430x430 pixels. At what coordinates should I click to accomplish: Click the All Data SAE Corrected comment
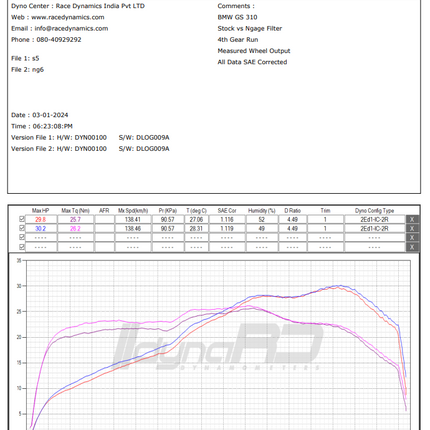pos(252,62)
